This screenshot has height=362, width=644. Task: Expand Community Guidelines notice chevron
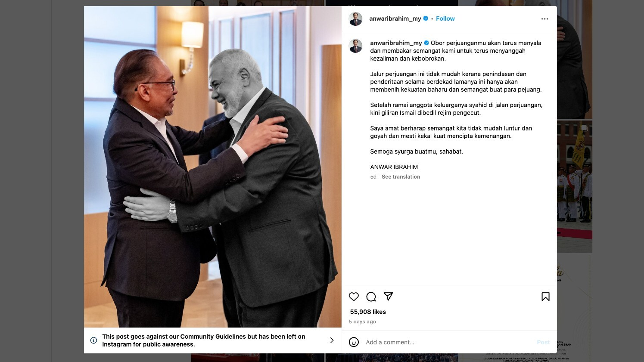click(332, 340)
